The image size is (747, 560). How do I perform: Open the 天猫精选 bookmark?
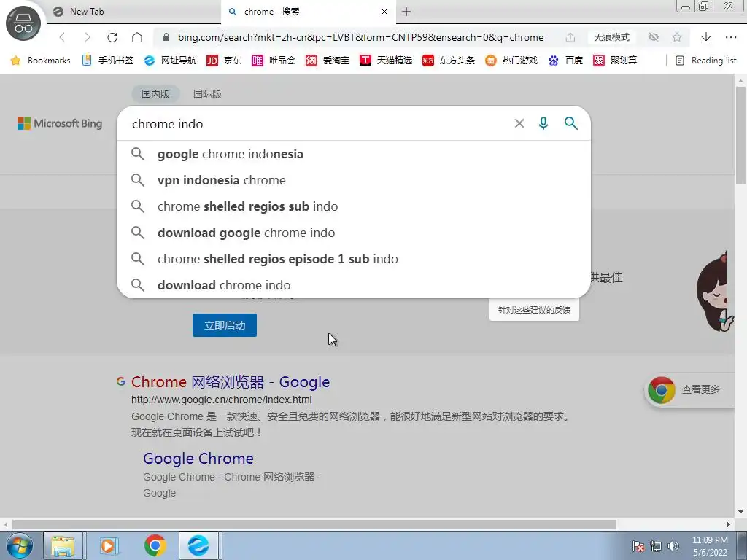click(386, 61)
